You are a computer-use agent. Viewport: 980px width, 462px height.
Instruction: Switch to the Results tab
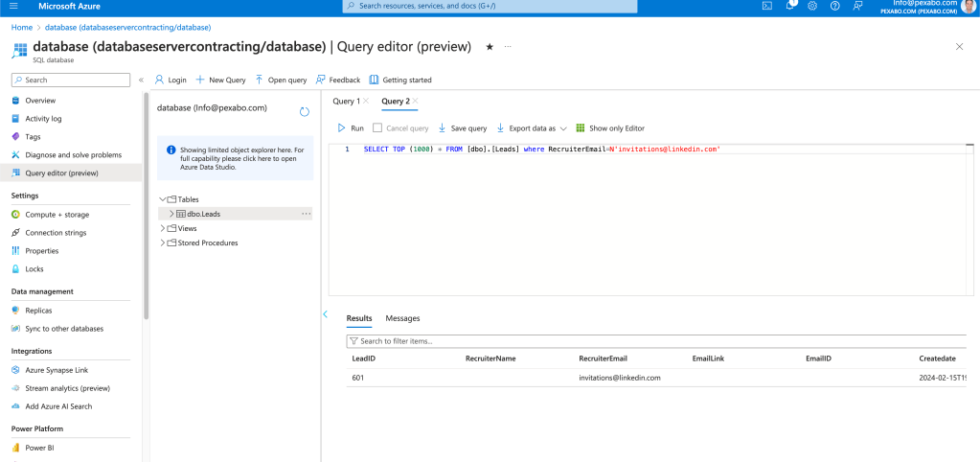[359, 318]
